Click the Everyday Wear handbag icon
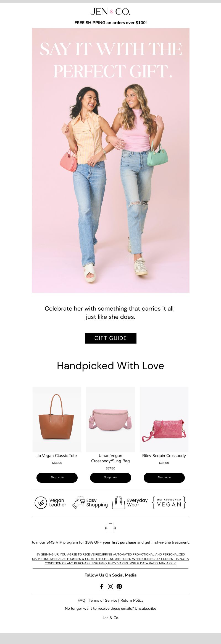This screenshot has height=644, width=221. click(x=119, y=502)
